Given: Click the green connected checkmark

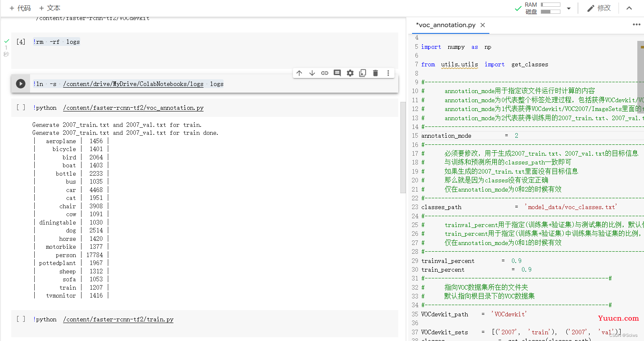Looking at the screenshot, I should pos(518,8).
